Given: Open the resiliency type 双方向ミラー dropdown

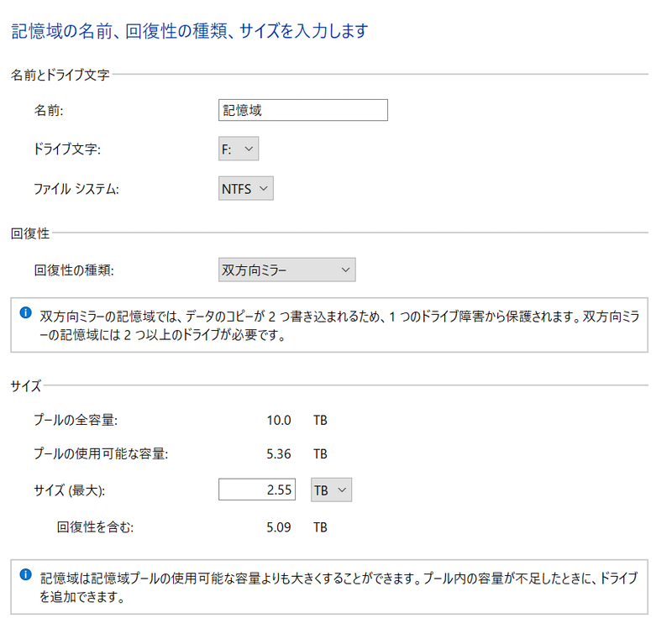Looking at the screenshot, I should [x=286, y=270].
